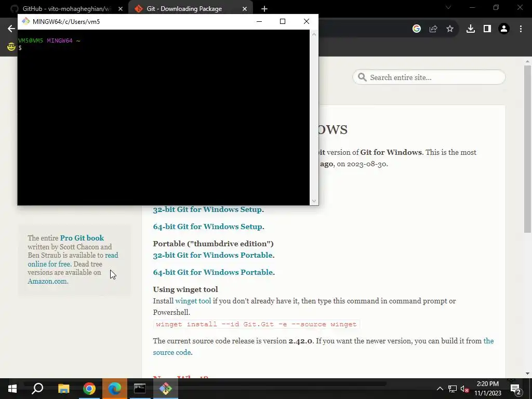Open network status tray icon
532x399 pixels.
[453, 389]
